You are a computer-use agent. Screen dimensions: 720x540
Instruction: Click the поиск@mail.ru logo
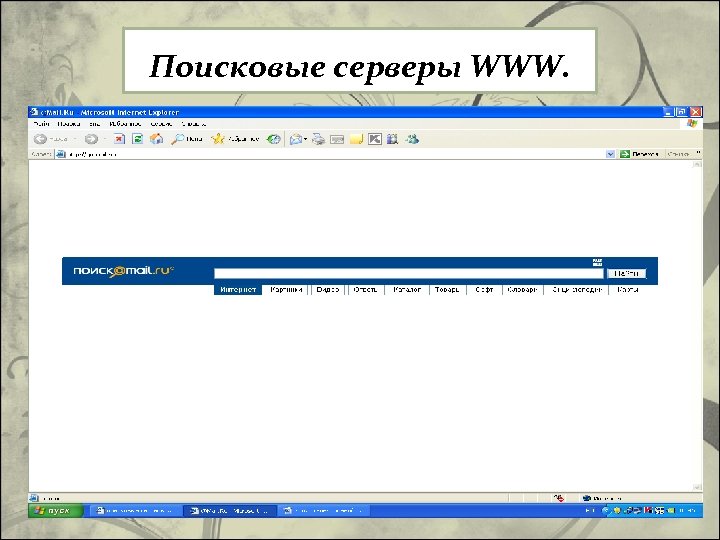point(124,271)
